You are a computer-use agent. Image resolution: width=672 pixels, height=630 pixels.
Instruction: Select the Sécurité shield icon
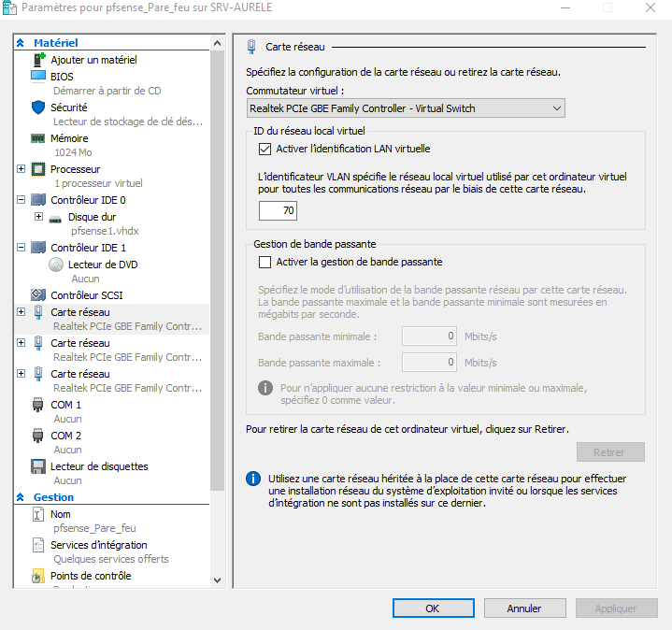(38, 107)
